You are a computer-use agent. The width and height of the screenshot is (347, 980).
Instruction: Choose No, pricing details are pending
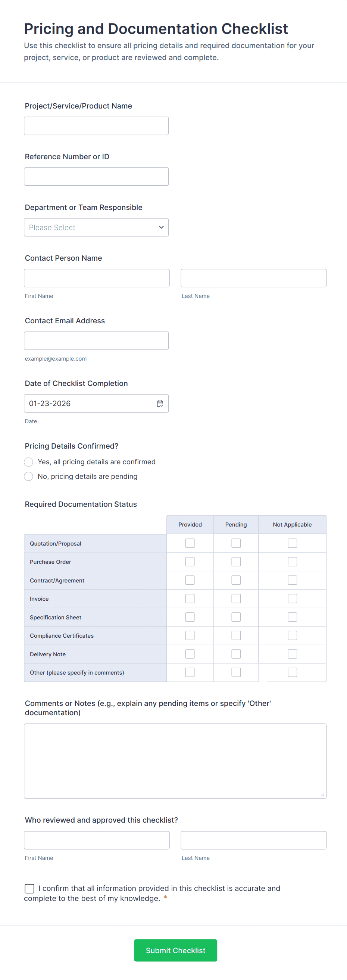[x=28, y=476]
